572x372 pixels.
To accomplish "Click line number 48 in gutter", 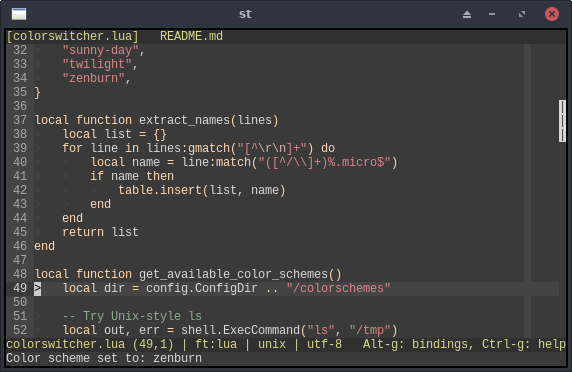I will pyautogui.click(x=20, y=274).
